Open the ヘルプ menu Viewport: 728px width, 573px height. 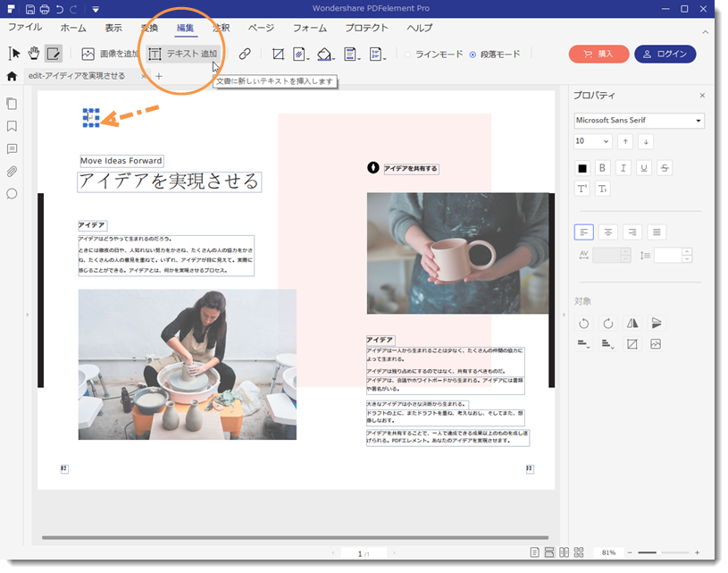(x=419, y=28)
